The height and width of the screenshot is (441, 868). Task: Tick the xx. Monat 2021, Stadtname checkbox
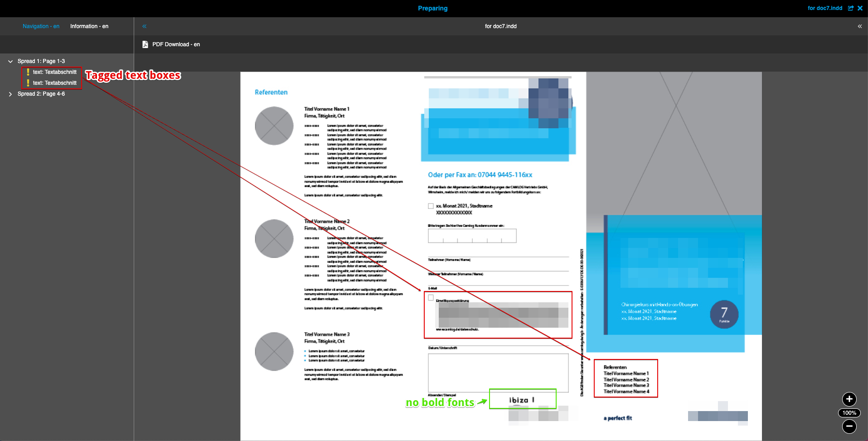(431, 206)
